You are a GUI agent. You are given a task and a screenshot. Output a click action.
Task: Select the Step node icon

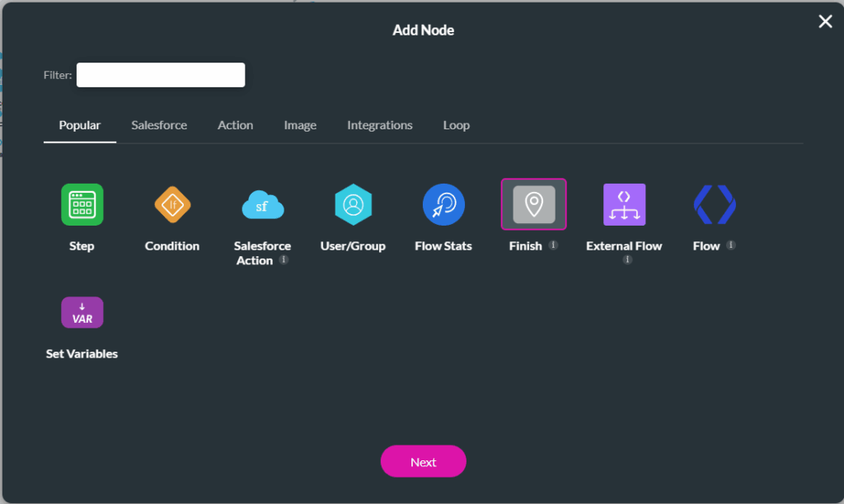(x=81, y=204)
